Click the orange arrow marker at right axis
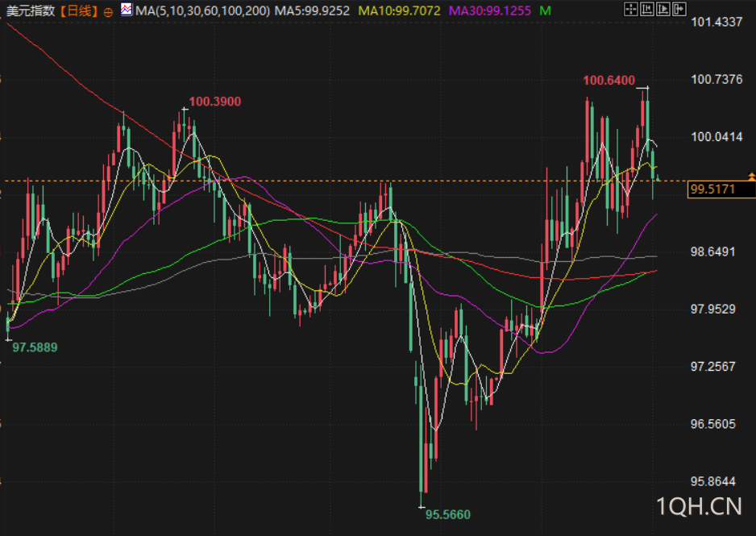Screen dimensions: 756x536 (752, 177)
